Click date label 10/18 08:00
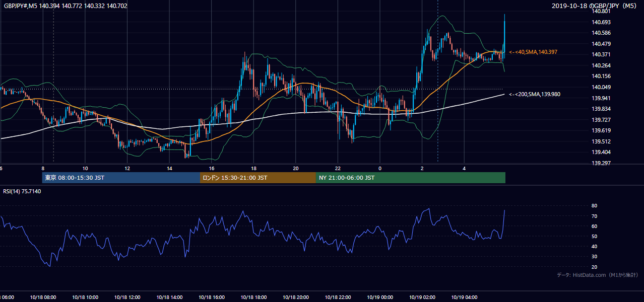 click(43, 297)
